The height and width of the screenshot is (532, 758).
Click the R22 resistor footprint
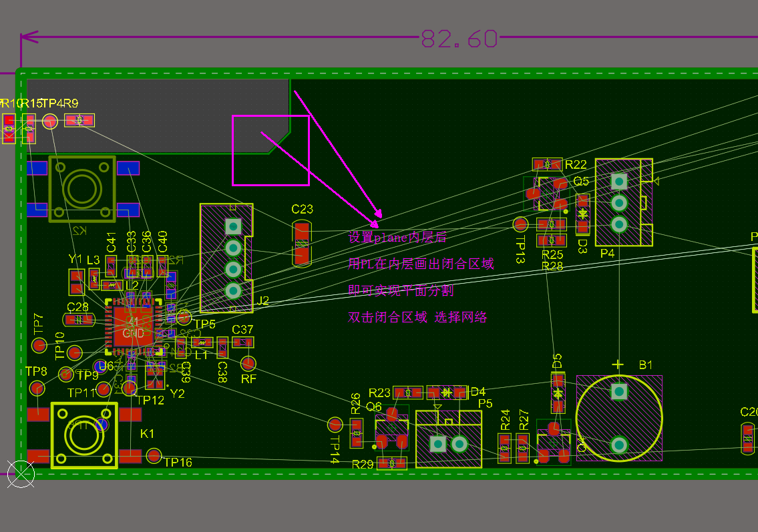coord(547,164)
